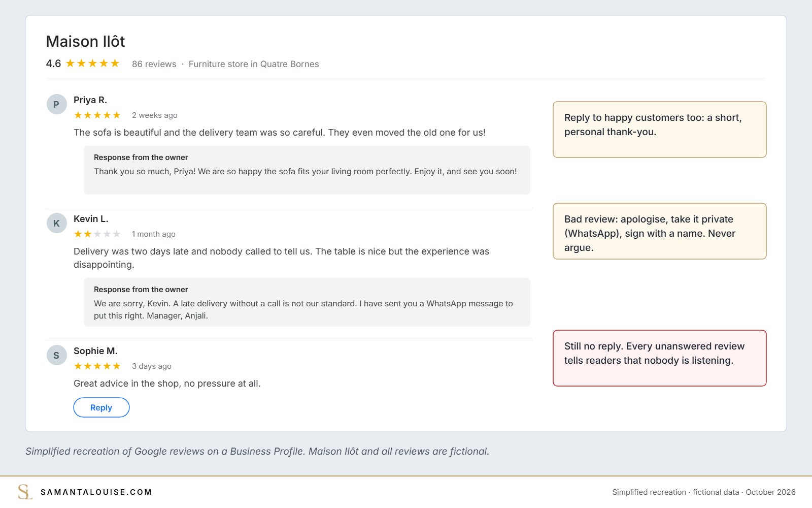Screen dimensions: 812x508
Task: Click Priya's review about the beautiful sofa
Action: 280,133
